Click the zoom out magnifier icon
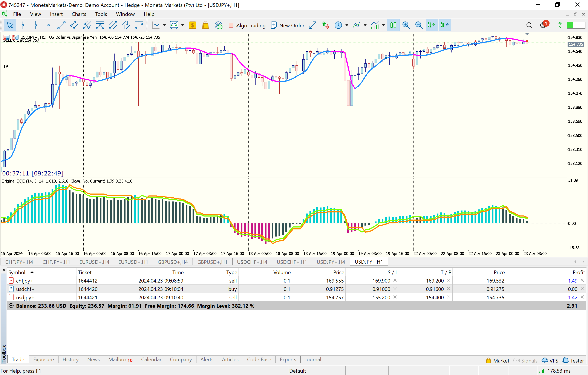This screenshot has height=375, width=588. pos(419,25)
